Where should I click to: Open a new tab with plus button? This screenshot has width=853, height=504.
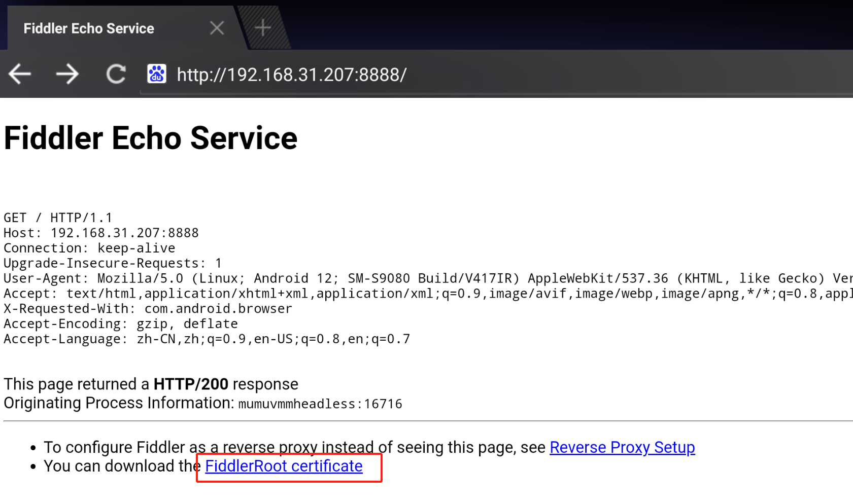tap(263, 28)
